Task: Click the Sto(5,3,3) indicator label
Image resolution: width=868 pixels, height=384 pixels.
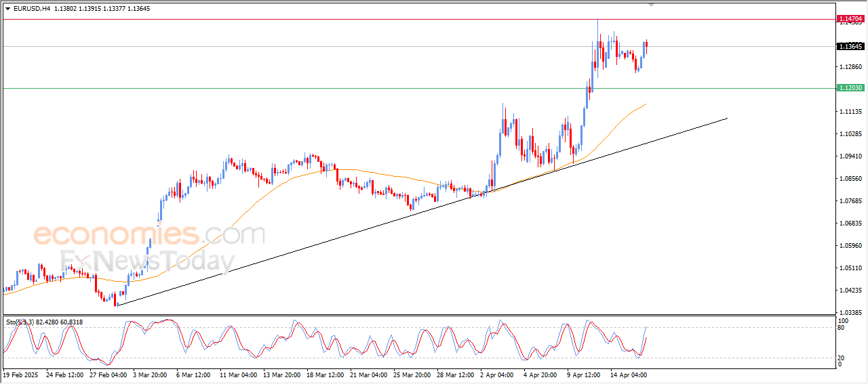Action: click(x=20, y=322)
